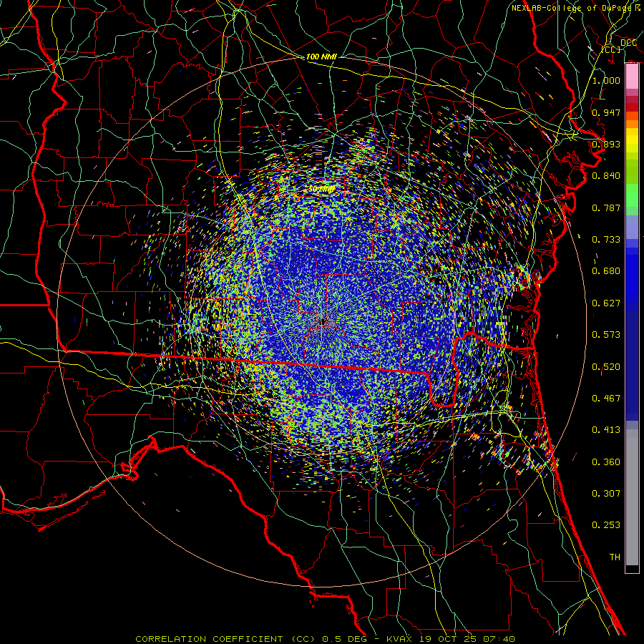
Task: Click the 0.733 legend value
Action: click(x=606, y=239)
